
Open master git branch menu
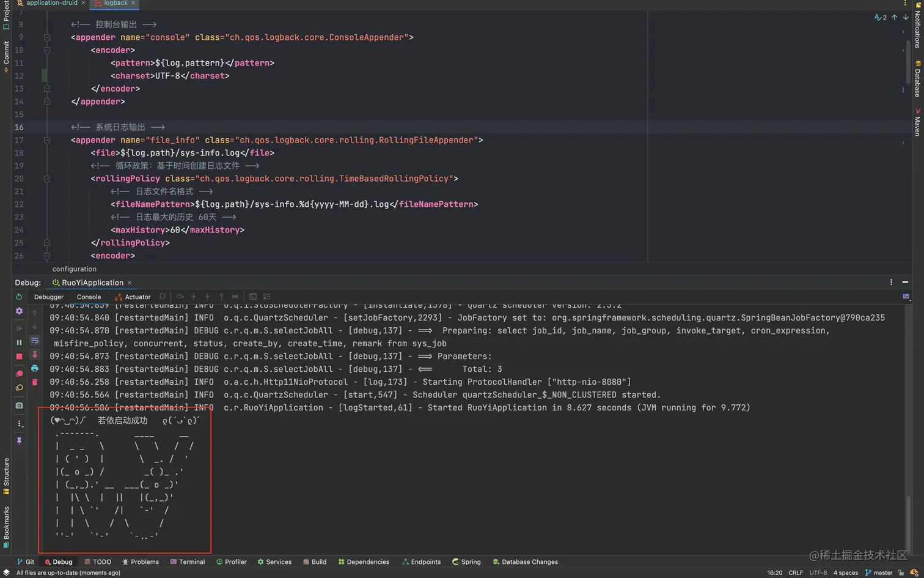[879, 573]
